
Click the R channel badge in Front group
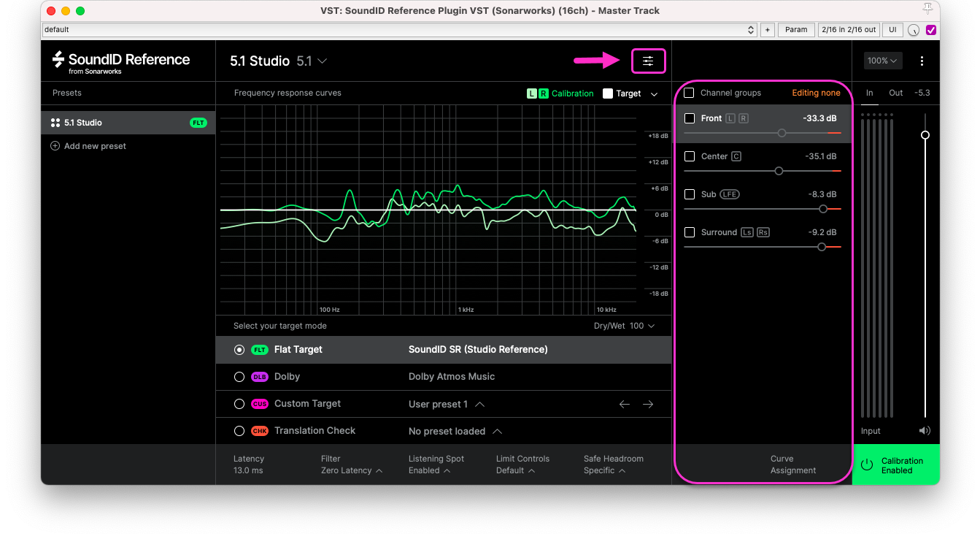(744, 118)
